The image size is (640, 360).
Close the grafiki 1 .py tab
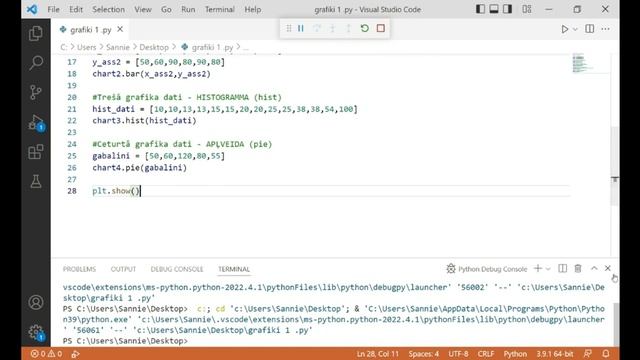[120, 29]
